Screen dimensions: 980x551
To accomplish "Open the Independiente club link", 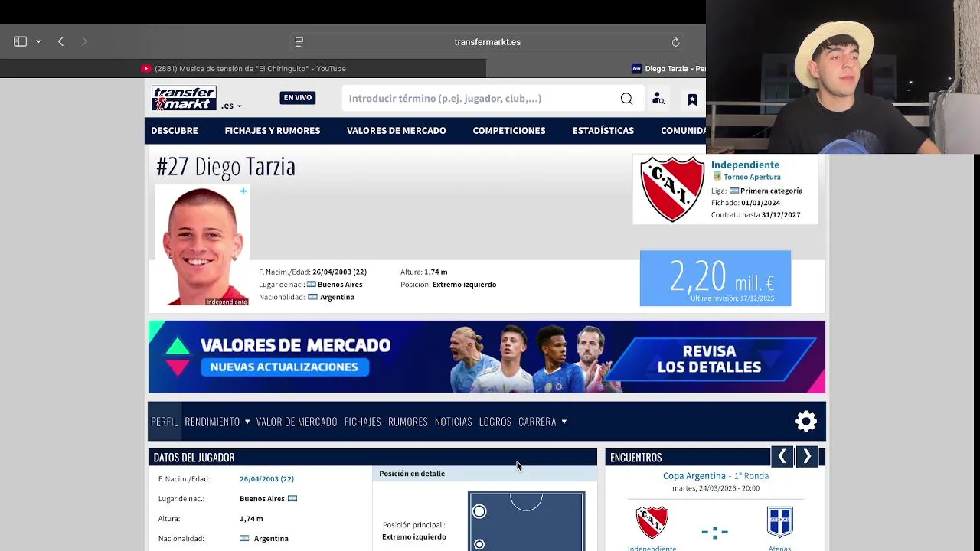I will [x=745, y=165].
